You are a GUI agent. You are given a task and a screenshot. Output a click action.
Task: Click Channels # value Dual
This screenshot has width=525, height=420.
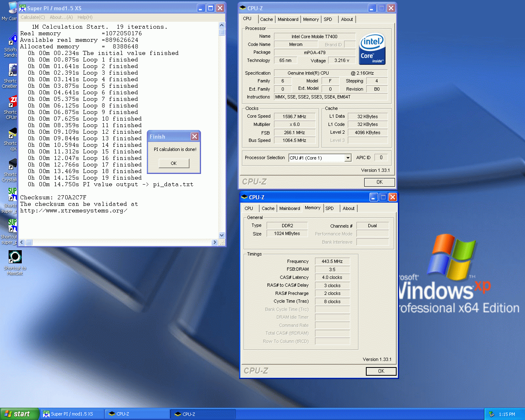tap(372, 226)
